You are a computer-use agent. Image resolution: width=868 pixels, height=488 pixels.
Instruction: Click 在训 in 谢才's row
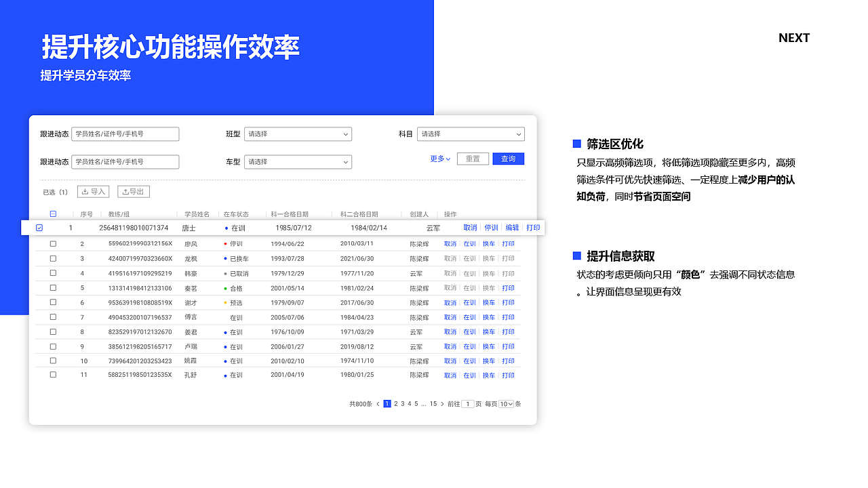click(469, 303)
